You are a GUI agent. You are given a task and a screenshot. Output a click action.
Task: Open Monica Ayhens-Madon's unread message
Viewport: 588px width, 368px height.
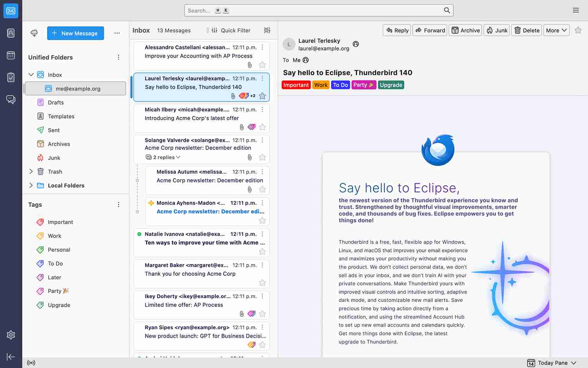tap(208, 212)
